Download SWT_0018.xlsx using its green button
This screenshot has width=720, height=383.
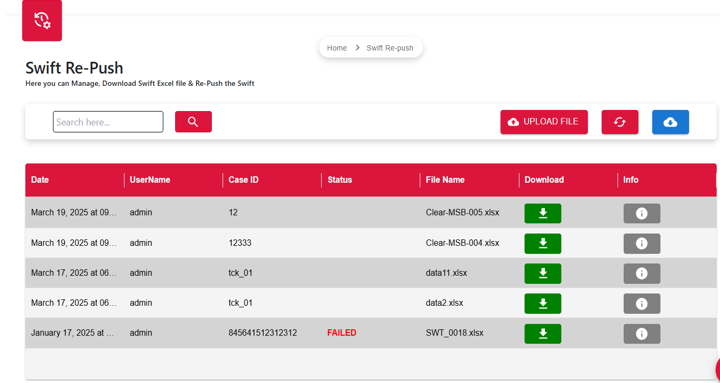[543, 334]
